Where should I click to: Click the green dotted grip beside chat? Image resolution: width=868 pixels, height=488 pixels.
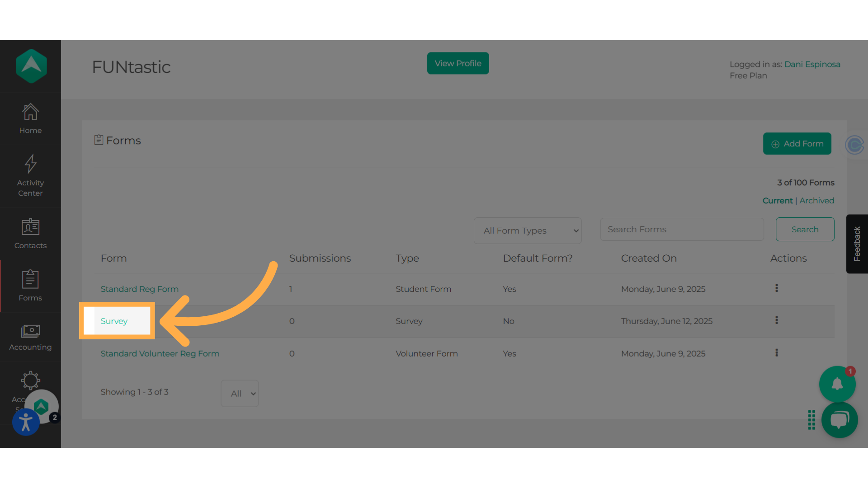click(x=811, y=420)
